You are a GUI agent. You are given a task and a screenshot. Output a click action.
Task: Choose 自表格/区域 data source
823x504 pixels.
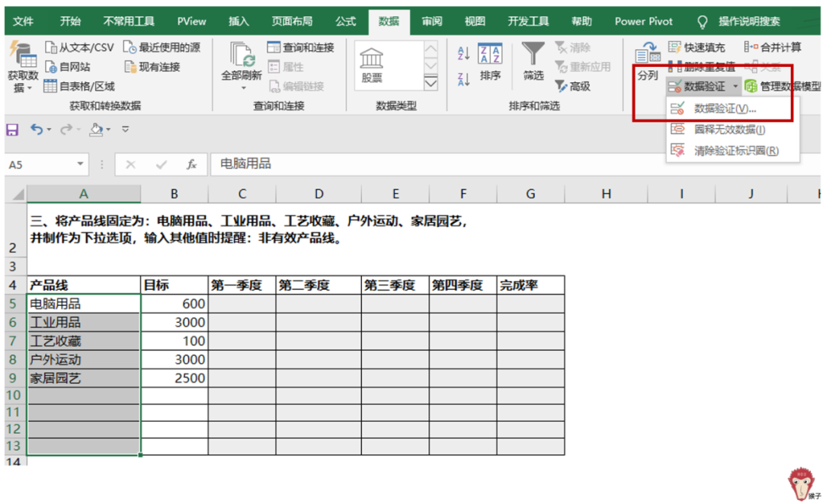(79, 86)
